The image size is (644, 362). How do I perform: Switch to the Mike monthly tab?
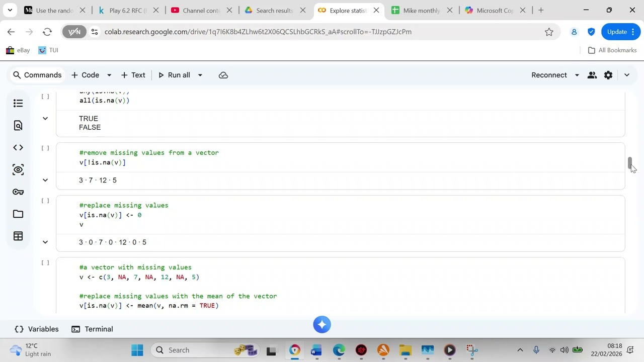click(422, 10)
